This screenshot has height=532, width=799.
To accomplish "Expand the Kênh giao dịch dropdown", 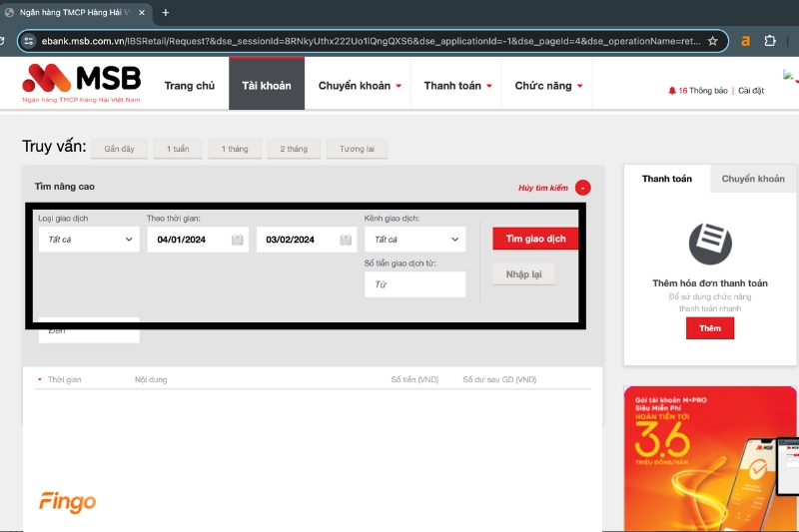I will point(414,240).
